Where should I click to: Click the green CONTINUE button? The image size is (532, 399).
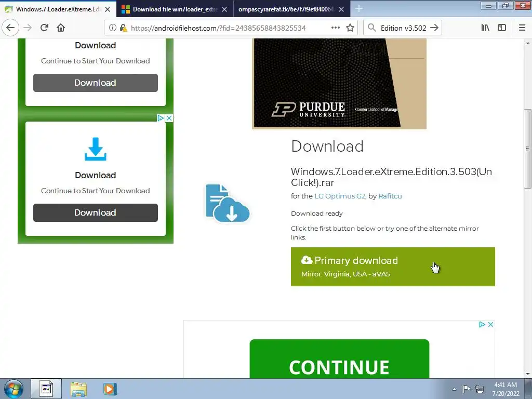pos(339,359)
